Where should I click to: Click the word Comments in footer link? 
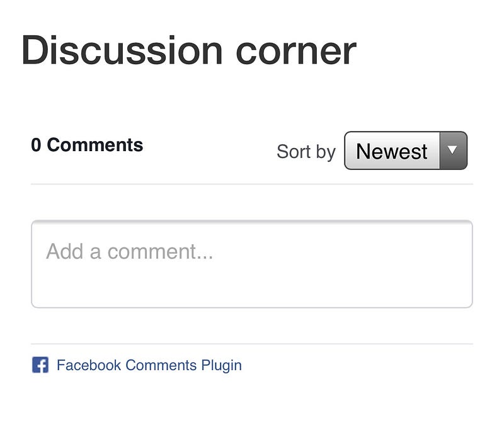161,365
